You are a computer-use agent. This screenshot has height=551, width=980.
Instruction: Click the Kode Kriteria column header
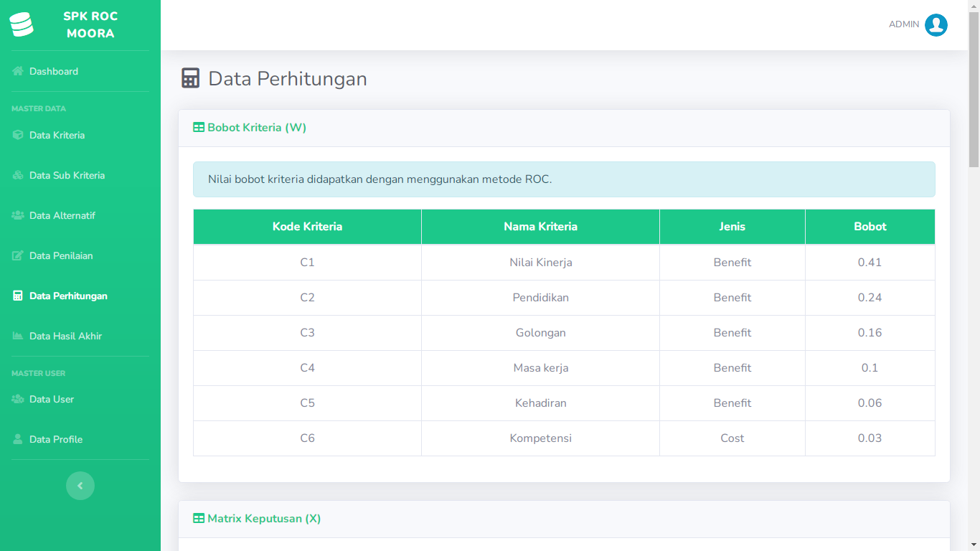[x=307, y=227]
